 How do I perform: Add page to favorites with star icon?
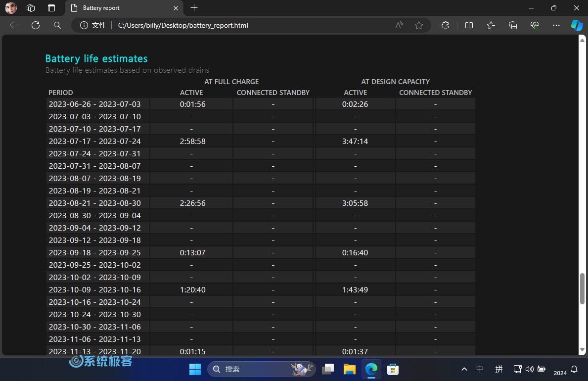(x=419, y=25)
